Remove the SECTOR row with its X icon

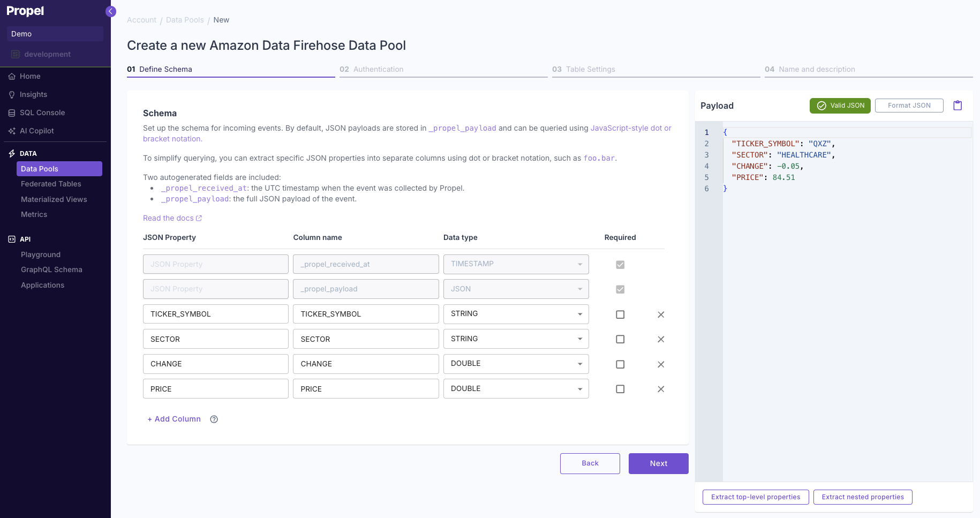660,339
